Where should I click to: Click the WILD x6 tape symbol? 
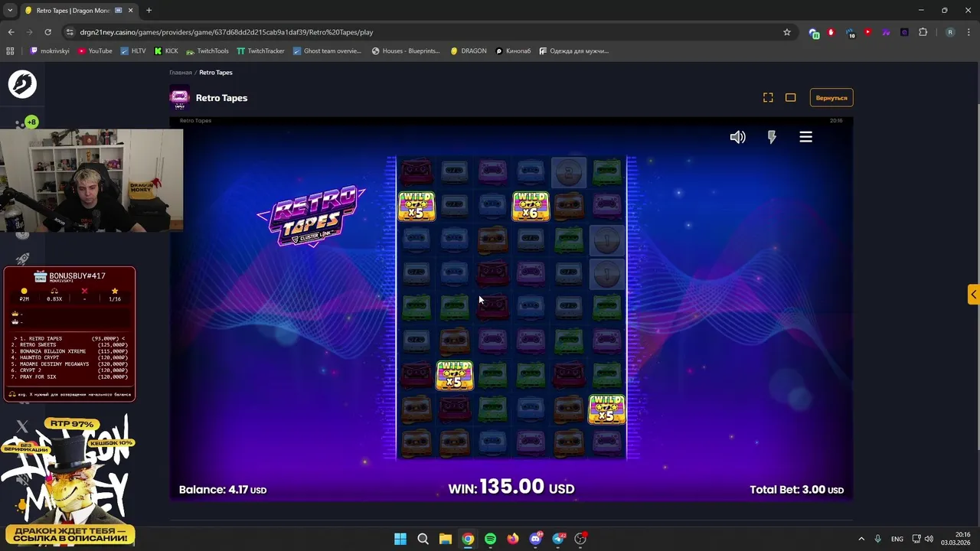pos(531,207)
